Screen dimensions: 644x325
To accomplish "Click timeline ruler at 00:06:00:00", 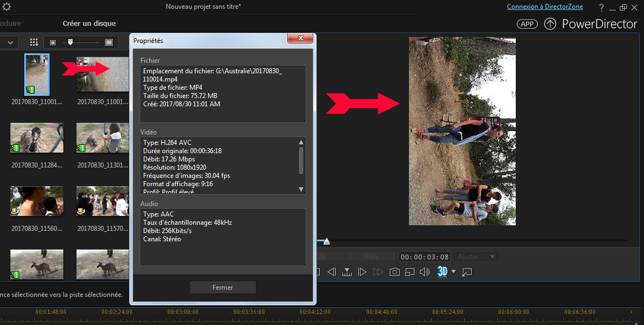I will 514,312.
